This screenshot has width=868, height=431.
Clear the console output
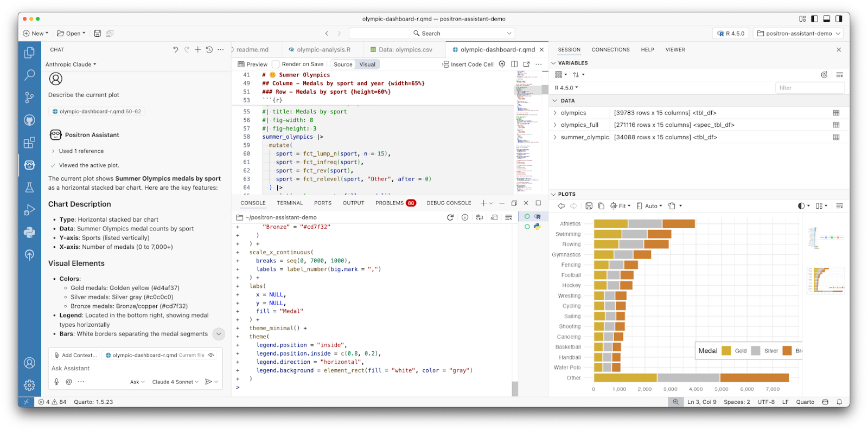click(508, 217)
